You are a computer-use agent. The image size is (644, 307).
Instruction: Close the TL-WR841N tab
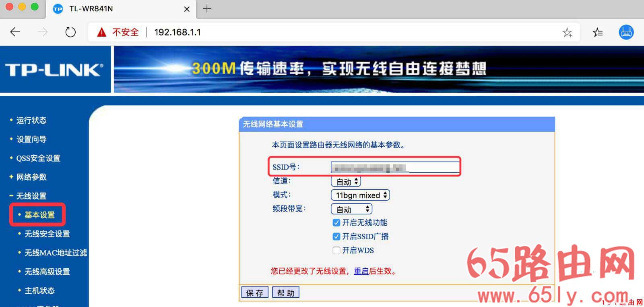tap(187, 9)
